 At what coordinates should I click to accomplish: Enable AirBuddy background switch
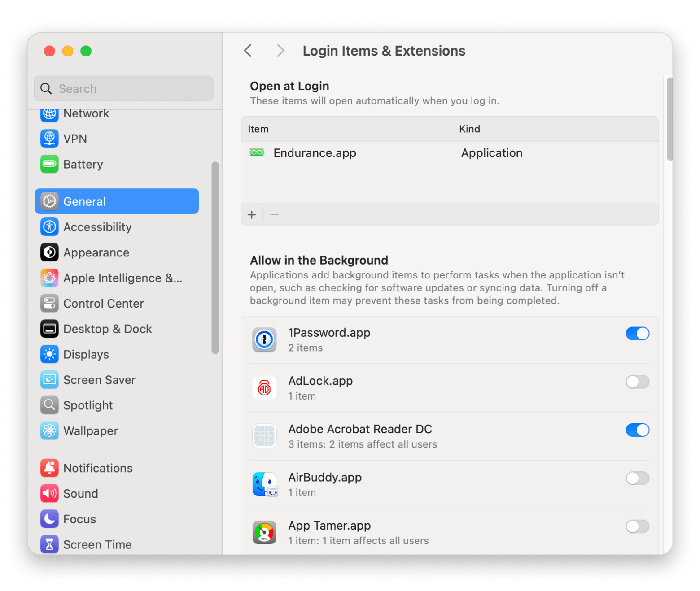click(637, 478)
